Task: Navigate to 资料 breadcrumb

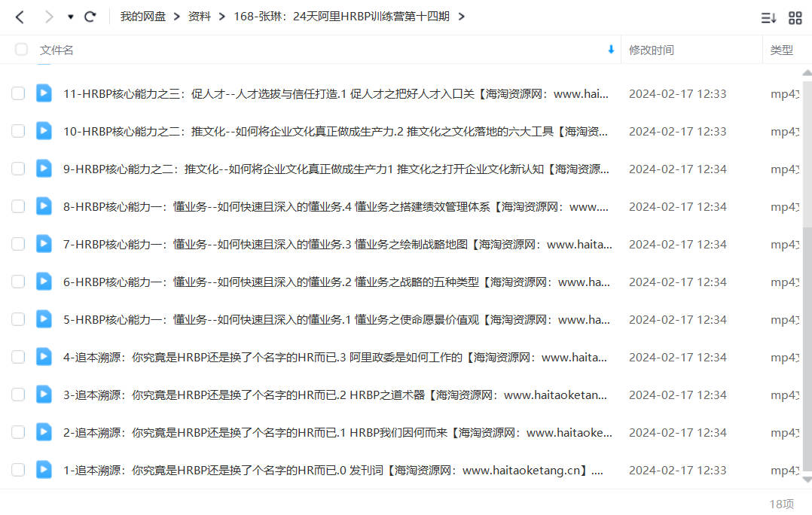Action: pyautogui.click(x=200, y=17)
